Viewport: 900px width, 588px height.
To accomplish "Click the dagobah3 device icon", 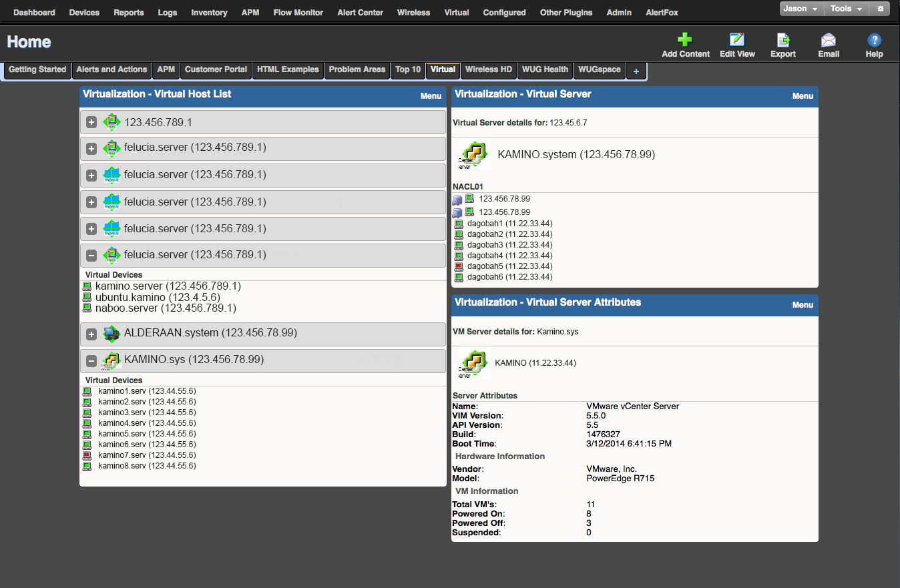I will (x=459, y=245).
